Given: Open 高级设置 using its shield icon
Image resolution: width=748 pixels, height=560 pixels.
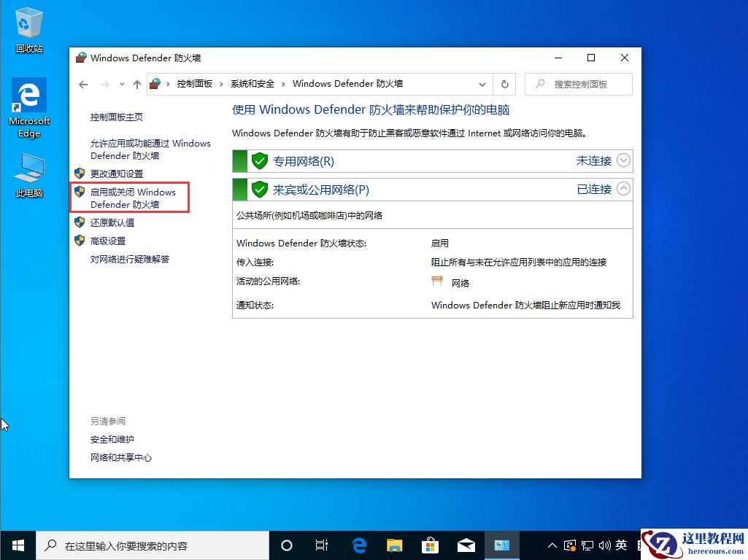Looking at the screenshot, I should tap(80, 240).
